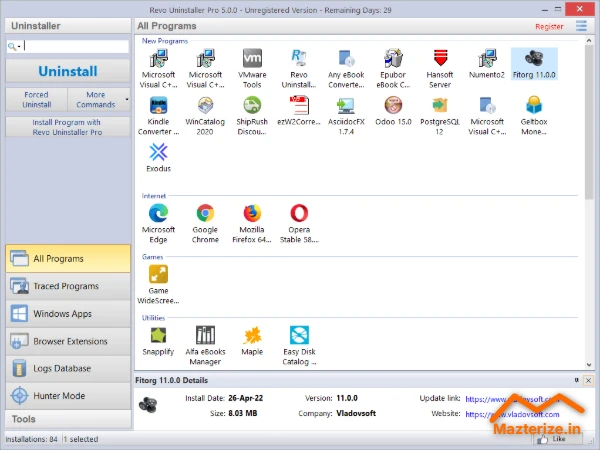The image size is (600, 450).
Task: Open the Logs Database section
Action: (68, 368)
